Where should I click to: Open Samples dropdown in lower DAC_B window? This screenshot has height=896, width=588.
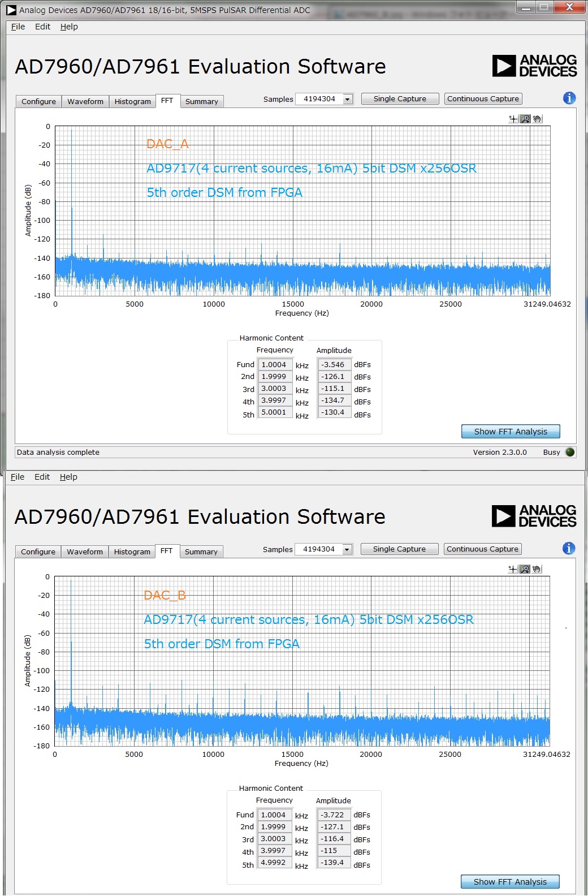(347, 549)
